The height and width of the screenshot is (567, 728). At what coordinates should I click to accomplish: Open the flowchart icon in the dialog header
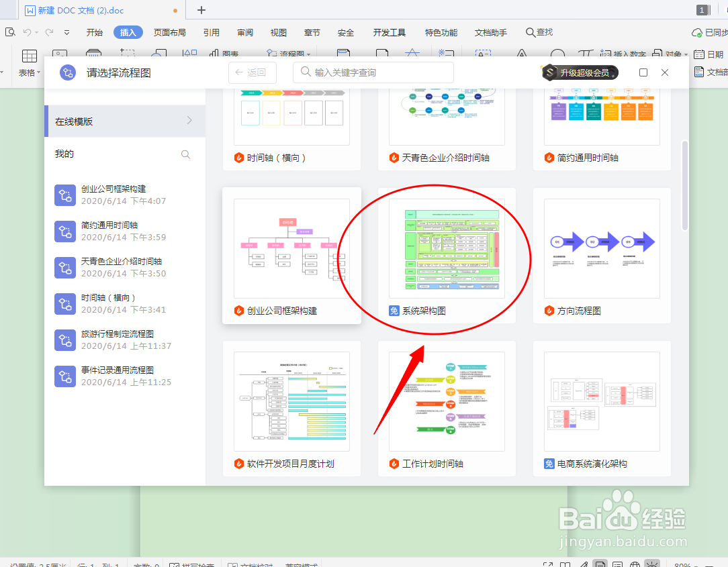click(67, 72)
